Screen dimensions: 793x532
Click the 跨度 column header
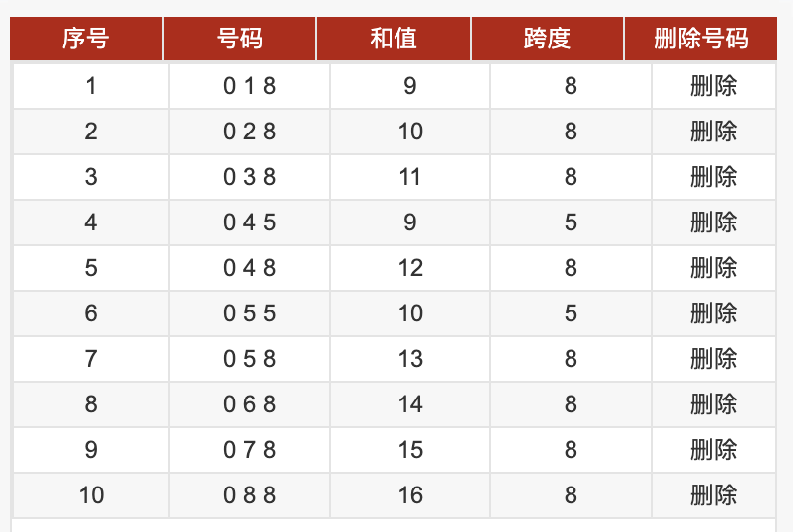tap(547, 39)
